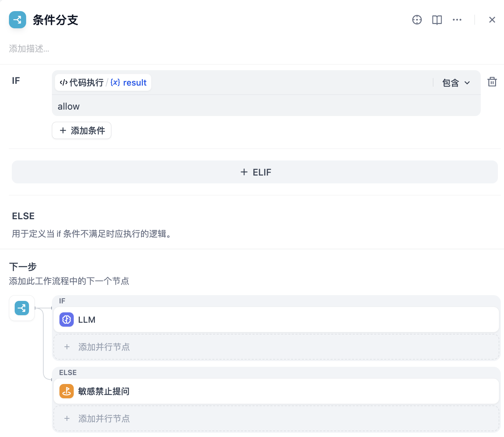The width and height of the screenshot is (504, 437).
Task: Add parallel node under IF branch
Action: click(276, 347)
